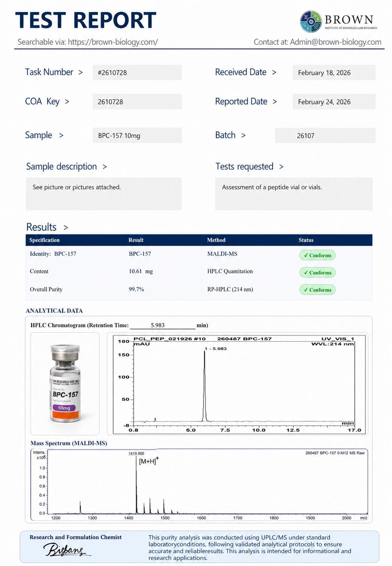Viewport: 392px width, 566px height.
Task: Select the Retention Time value 5.983 field
Action: (162, 325)
